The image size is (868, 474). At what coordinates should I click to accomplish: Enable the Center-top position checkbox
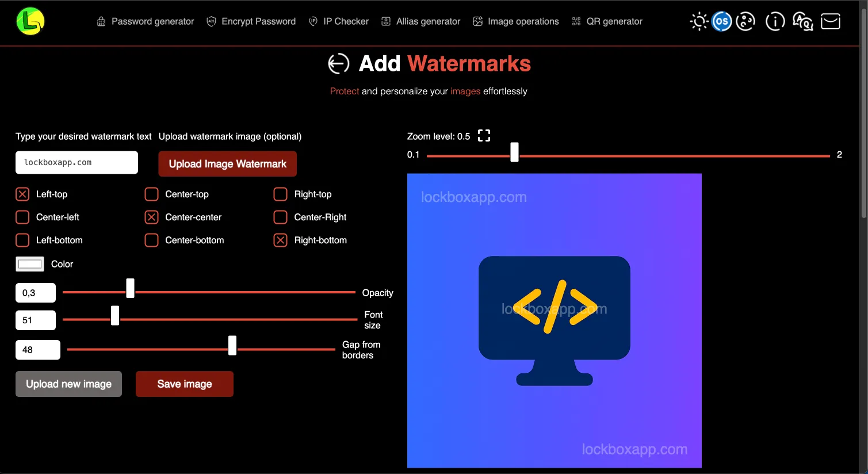point(151,194)
